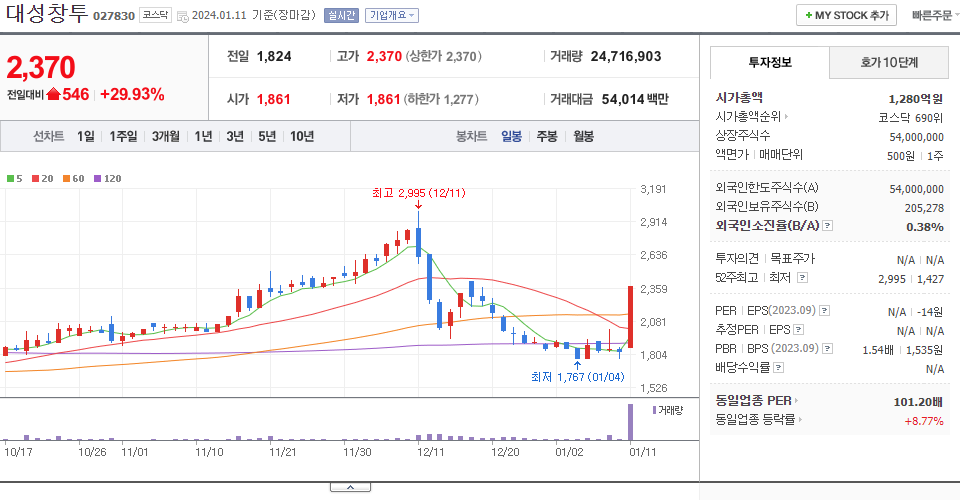
Task: Click the 최저 1,767 (01/04) chart marker
Action: pyautogui.click(x=577, y=377)
